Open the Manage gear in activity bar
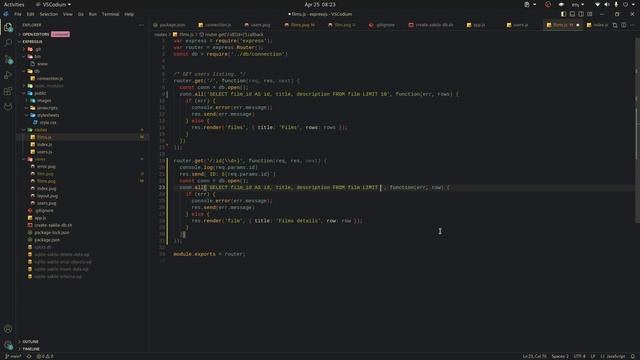This screenshot has height=360, width=640. pyautogui.click(x=8, y=345)
